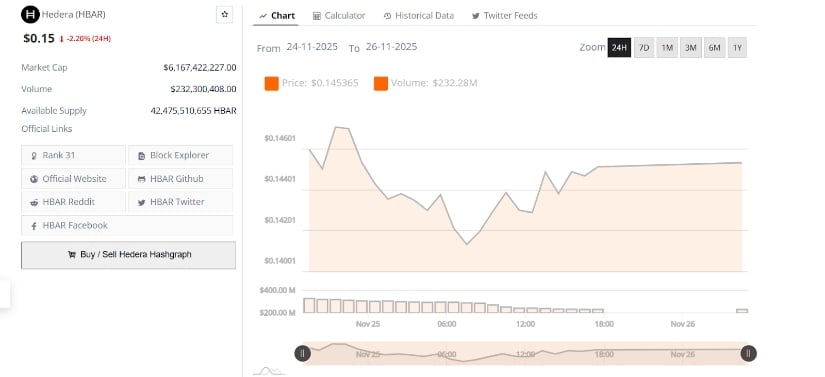The width and height of the screenshot is (825, 377).
Task: Open the Historical Data tab
Action: click(419, 16)
